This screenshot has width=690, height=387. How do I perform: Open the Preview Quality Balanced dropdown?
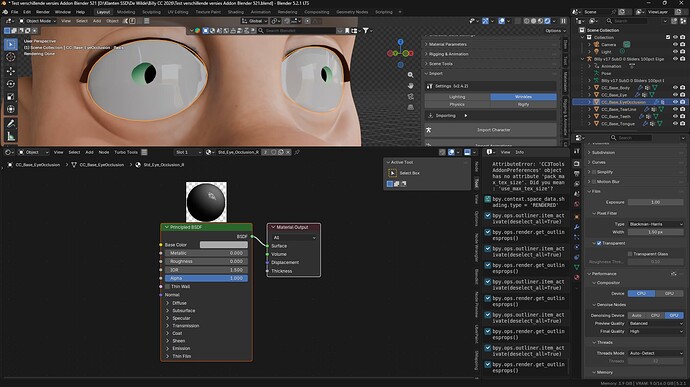(656, 323)
